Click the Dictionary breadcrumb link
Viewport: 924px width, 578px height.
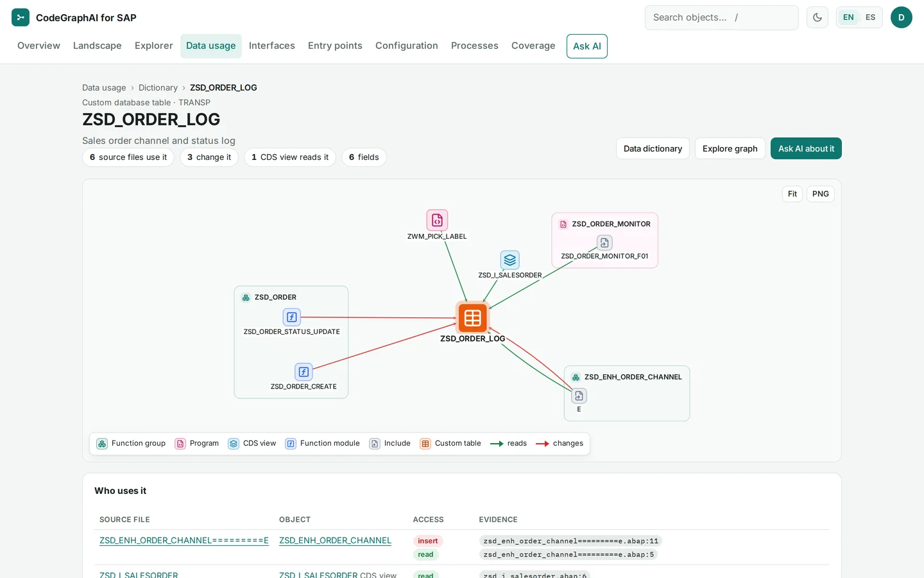(x=158, y=88)
